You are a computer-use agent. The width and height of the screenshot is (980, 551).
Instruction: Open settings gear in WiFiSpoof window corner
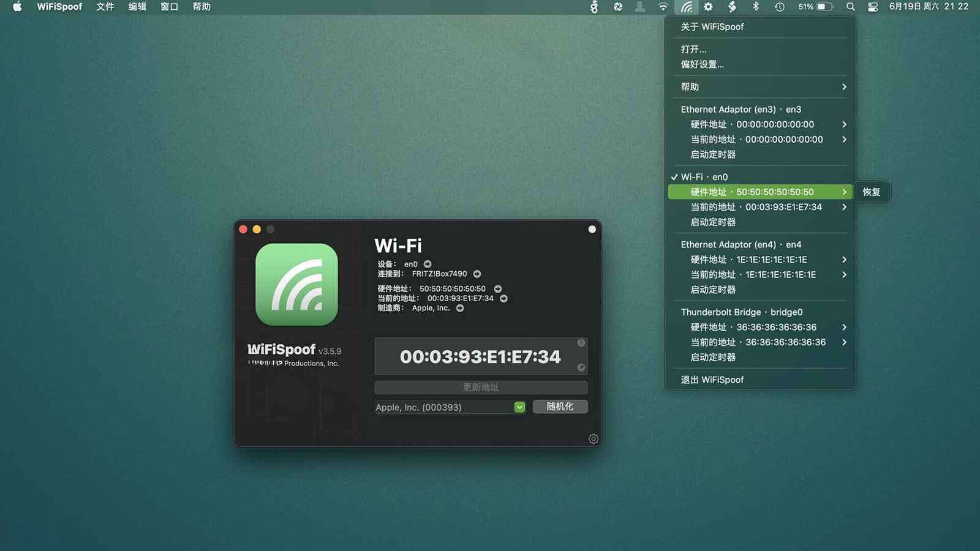point(594,439)
